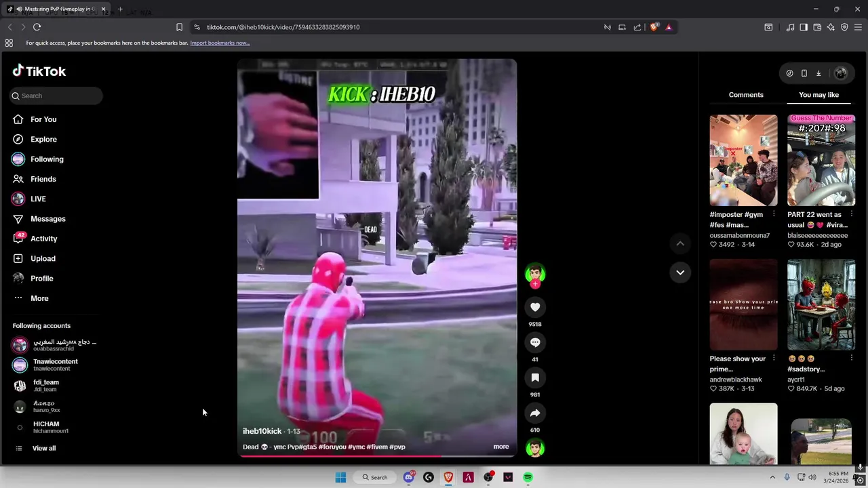Open oussamabenmouna7 profile link

[x=740, y=235]
